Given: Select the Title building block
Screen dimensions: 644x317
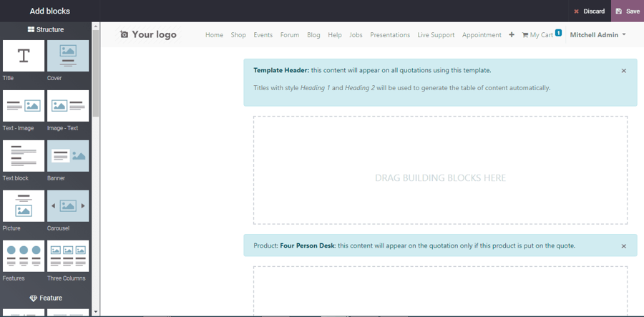Looking at the screenshot, I should coord(24,56).
